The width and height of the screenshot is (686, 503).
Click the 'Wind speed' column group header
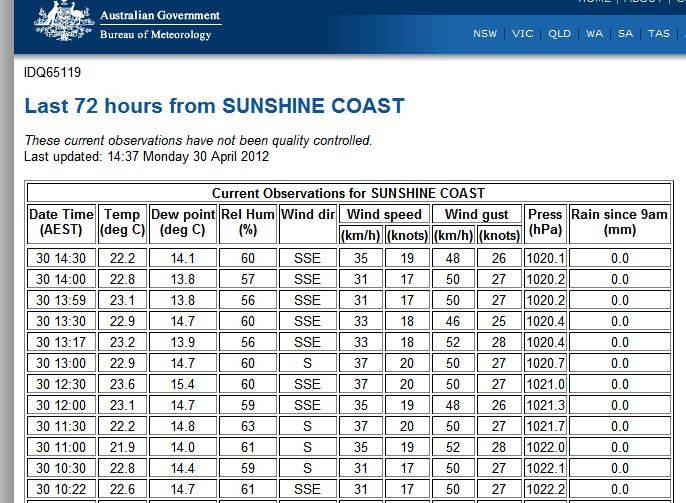pyautogui.click(x=384, y=214)
